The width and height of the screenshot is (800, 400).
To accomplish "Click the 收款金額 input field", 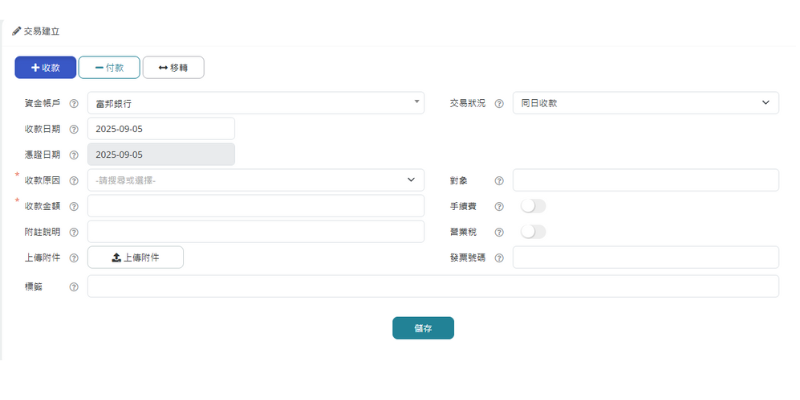I will coord(256,206).
